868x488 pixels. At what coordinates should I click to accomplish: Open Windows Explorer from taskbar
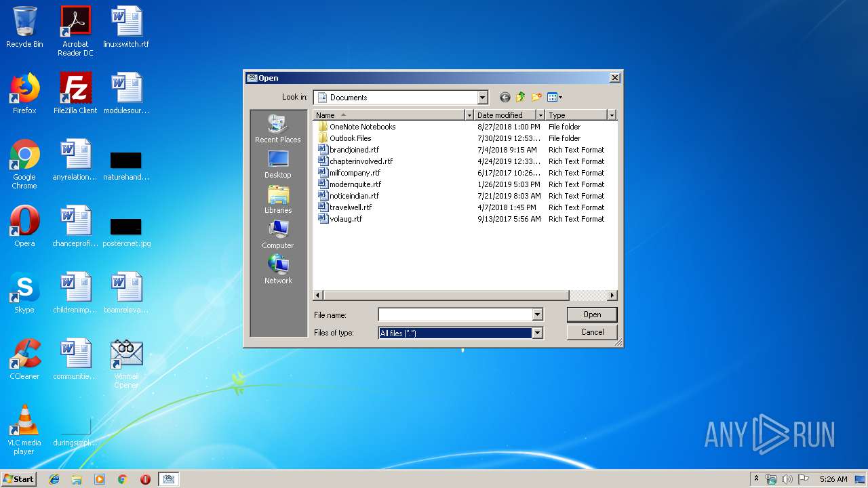point(77,479)
